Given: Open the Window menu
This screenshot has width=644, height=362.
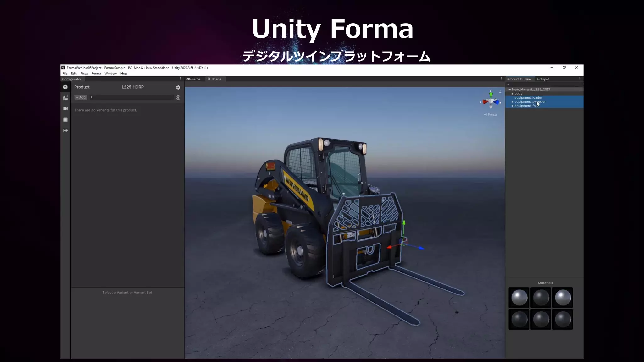Looking at the screenshot, I should coord(110,74).
